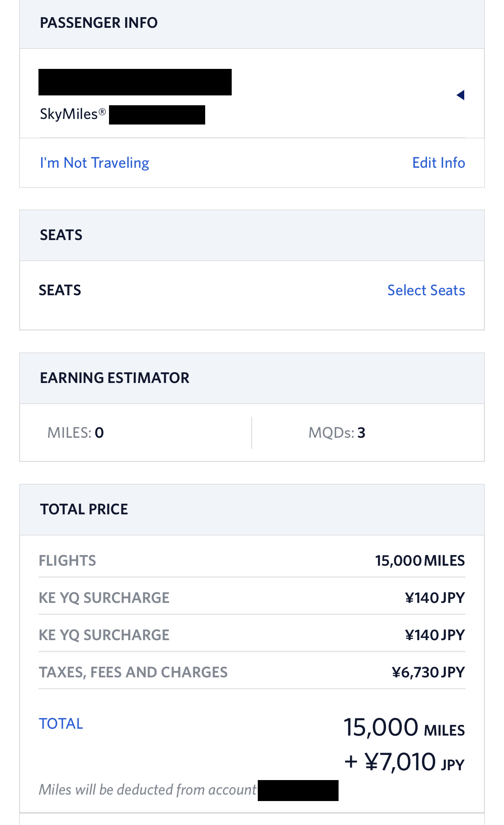
Task: Click the blacked-out passenger name
Action: [x=135, y=82]
